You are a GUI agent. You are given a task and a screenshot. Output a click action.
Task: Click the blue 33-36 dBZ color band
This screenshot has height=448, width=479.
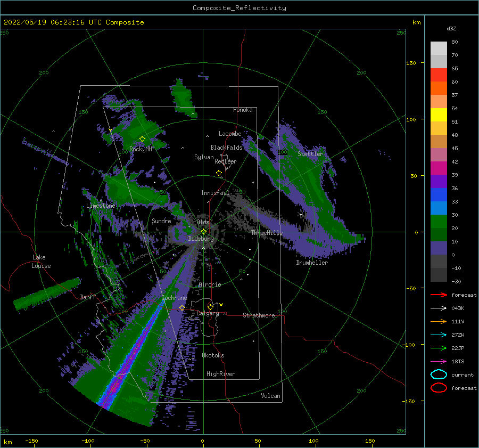(439, 195)
